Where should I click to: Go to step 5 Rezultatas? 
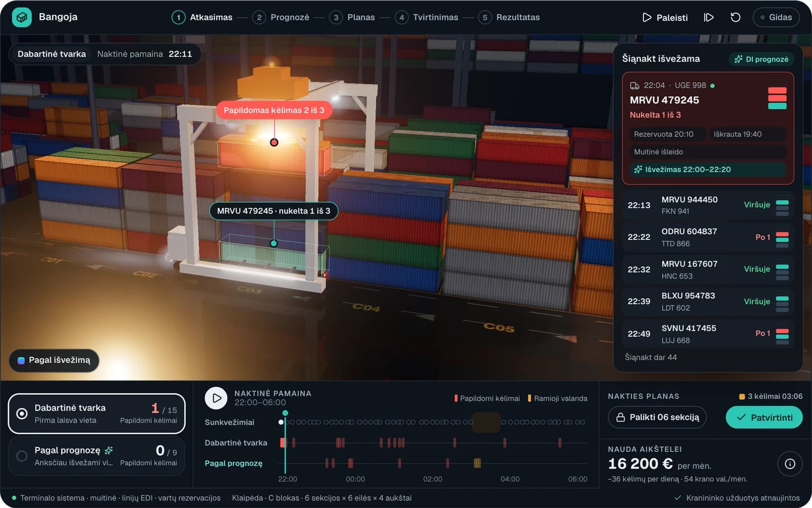point(509,17)
